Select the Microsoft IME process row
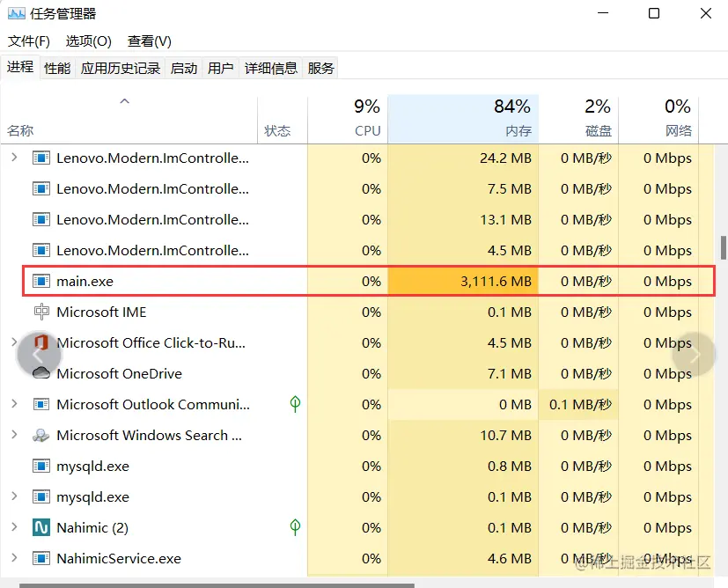 [x=357, y=312]
